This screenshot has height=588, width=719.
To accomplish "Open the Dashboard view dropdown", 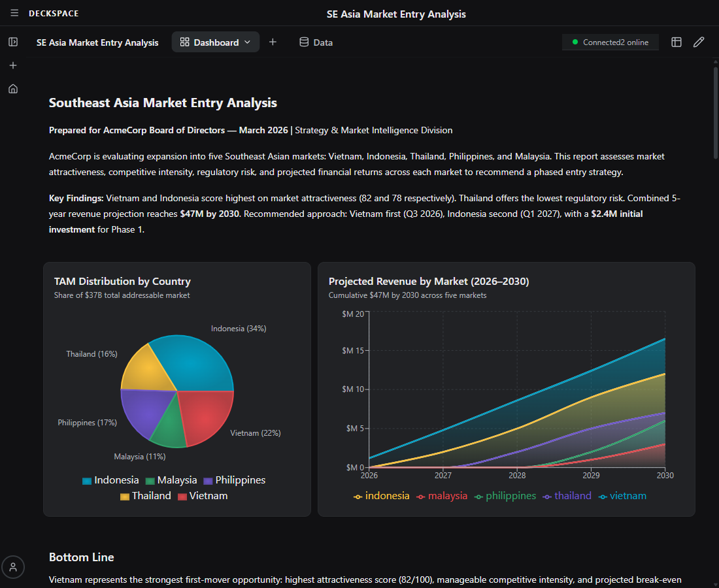I will [216, 42].
